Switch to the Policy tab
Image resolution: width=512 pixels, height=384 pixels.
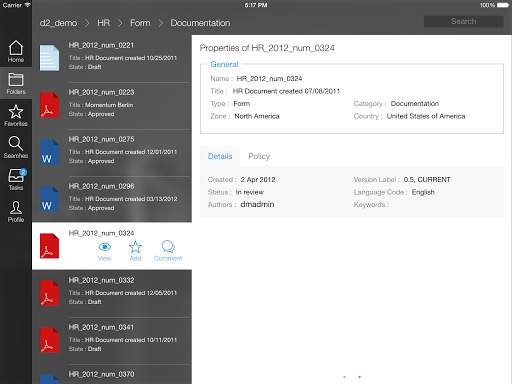point(259,156)
